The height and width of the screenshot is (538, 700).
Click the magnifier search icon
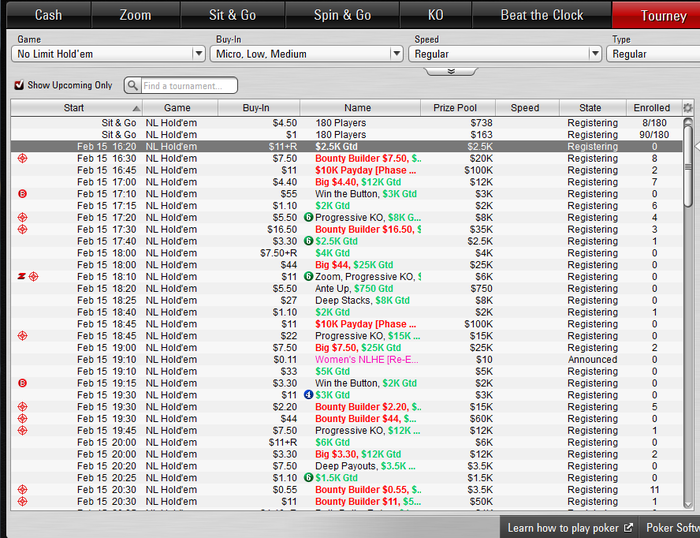click(132, 85)
